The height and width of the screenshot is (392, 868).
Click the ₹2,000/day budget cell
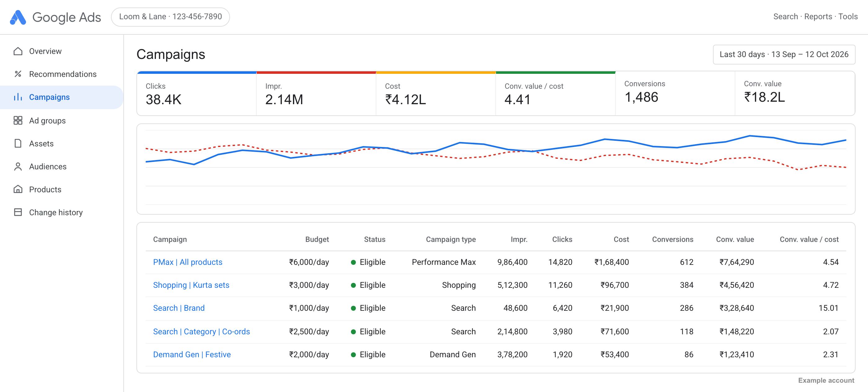tap(309, 354)
